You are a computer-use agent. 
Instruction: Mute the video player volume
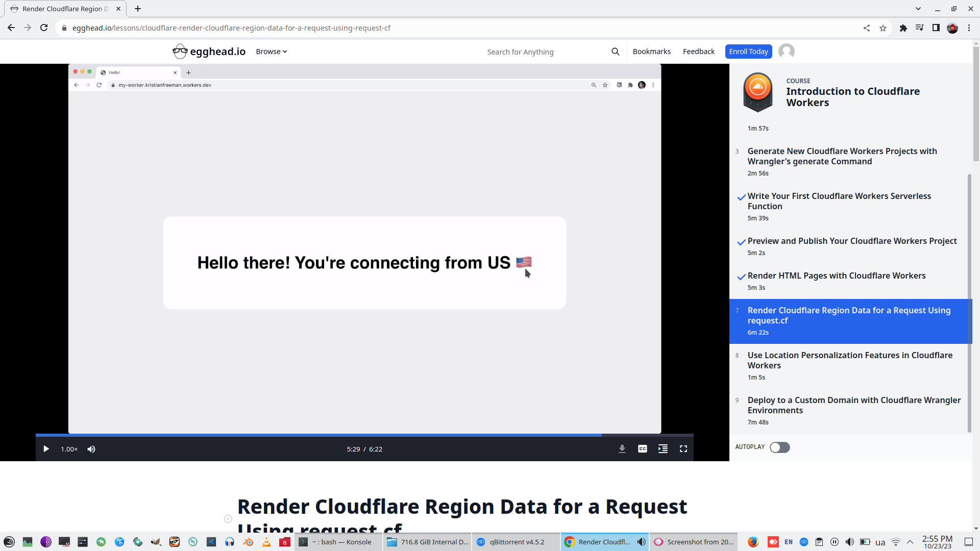click(x=91, y=449)
